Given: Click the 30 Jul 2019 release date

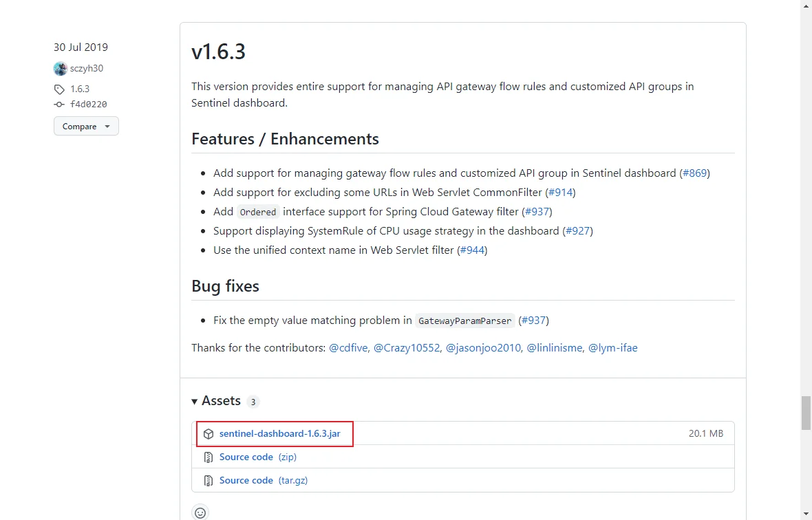Looking at the screenshot, I should pos(81,47).
